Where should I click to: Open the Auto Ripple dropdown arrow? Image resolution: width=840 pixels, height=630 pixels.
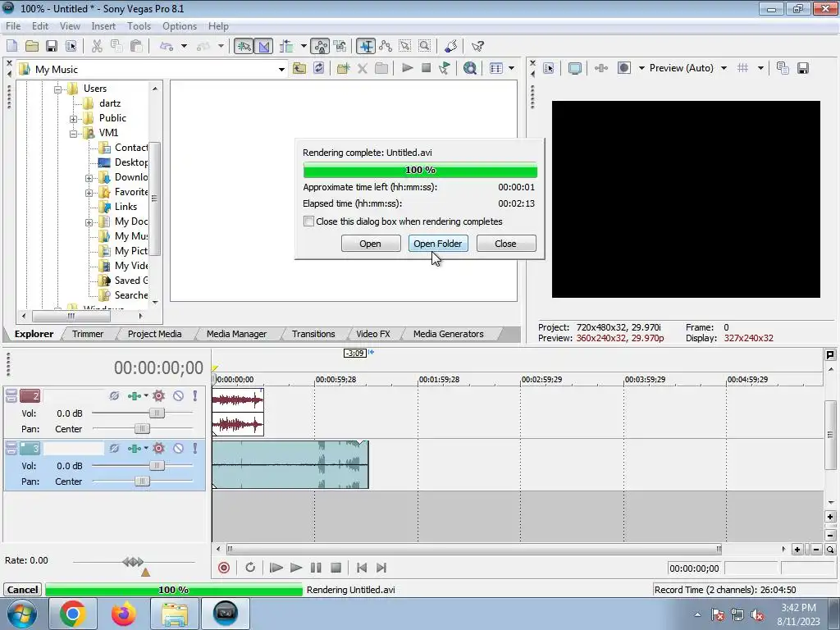(304, 46)
